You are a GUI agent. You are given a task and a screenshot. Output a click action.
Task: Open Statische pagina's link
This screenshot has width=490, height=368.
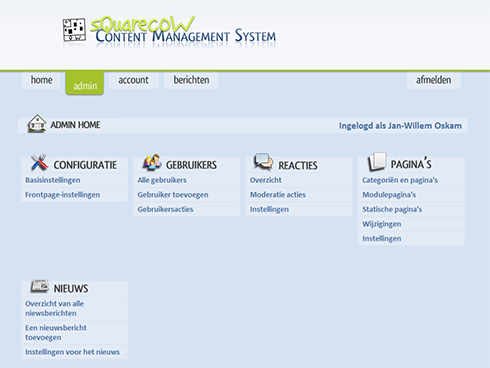click(392, 209)
